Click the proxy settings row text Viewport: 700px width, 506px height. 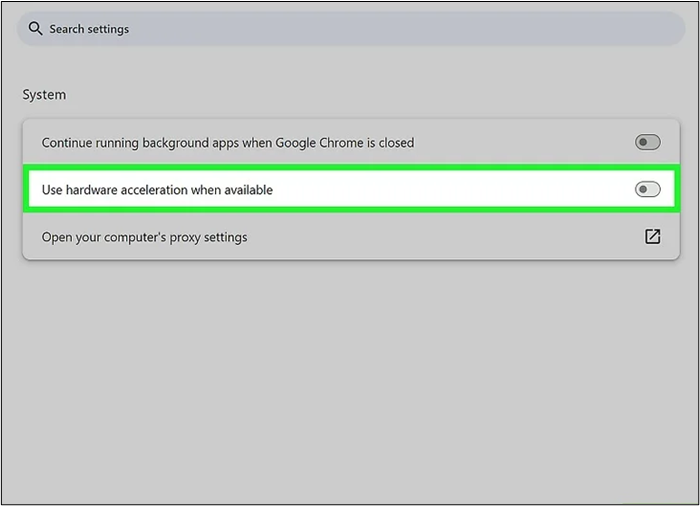(144, 237)
